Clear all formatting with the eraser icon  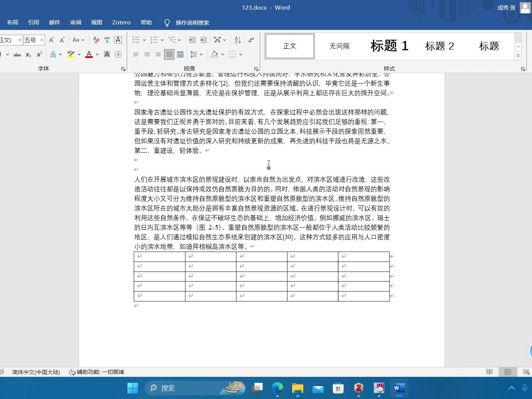(96, 40)
